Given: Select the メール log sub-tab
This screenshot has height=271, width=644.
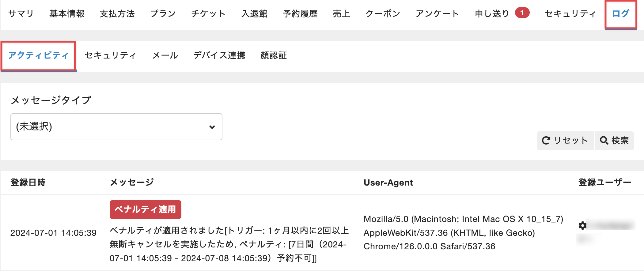Looking at the screenshot, I should click(x=165, y=55).
